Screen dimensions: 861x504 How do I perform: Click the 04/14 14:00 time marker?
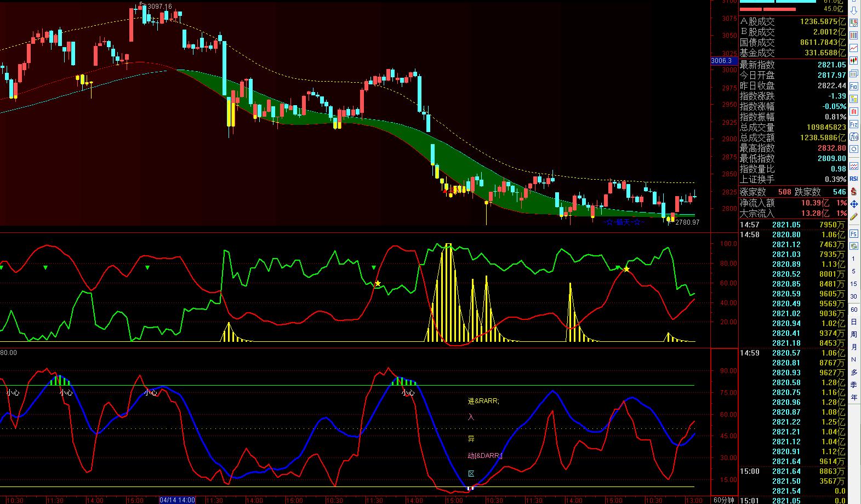176,500
